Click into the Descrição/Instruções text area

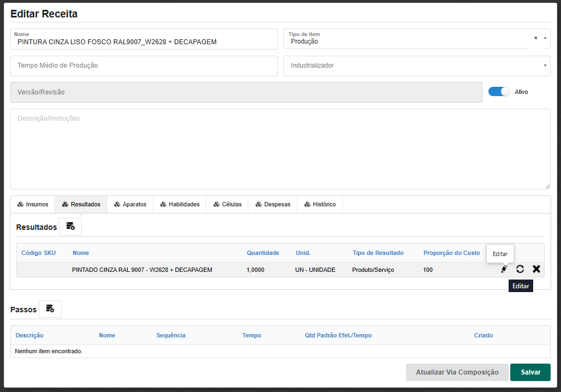[x=280, y=149]
